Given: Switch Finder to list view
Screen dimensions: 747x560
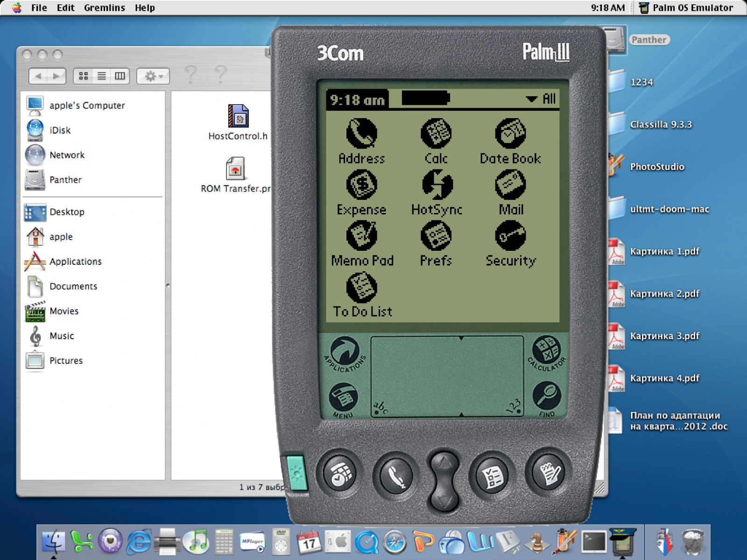Looking at the screenshot, I should click(x=101, y=76).
